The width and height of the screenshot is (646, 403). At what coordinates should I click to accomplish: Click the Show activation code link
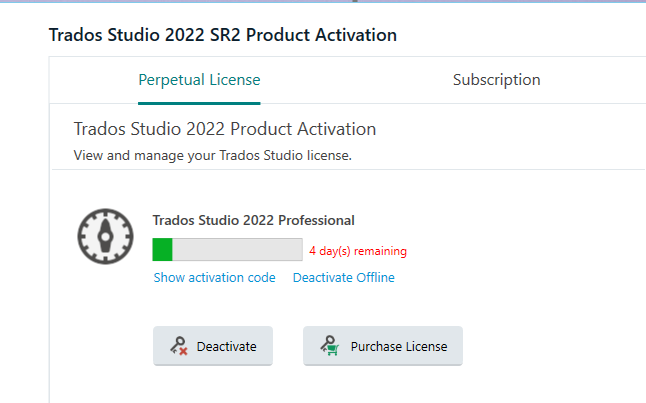pyautogui.click(x=214, y=278)
